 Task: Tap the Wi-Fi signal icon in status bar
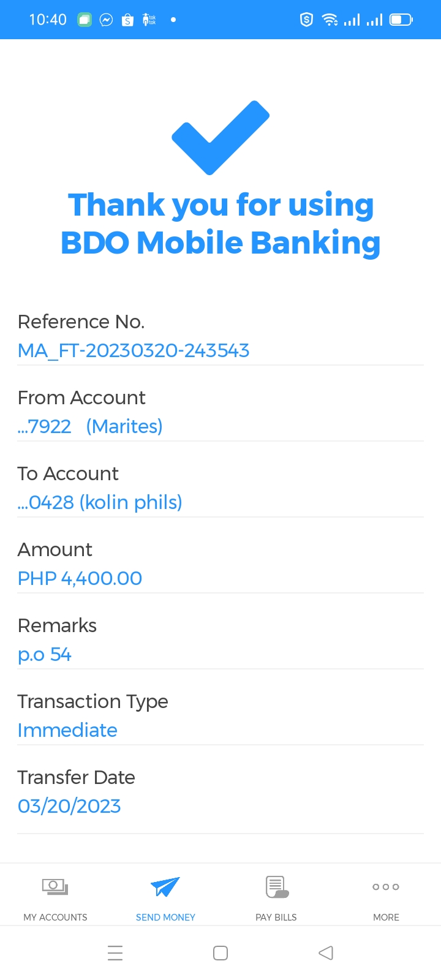330,20
